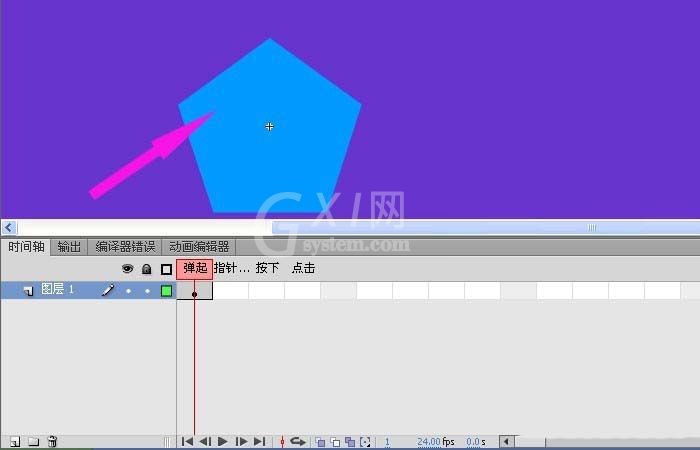The height and width of the screenshot is (450, 700).
Task: Click the show/hide all layers eye icon
Action: pyautogui.click(x=128, y=269)
